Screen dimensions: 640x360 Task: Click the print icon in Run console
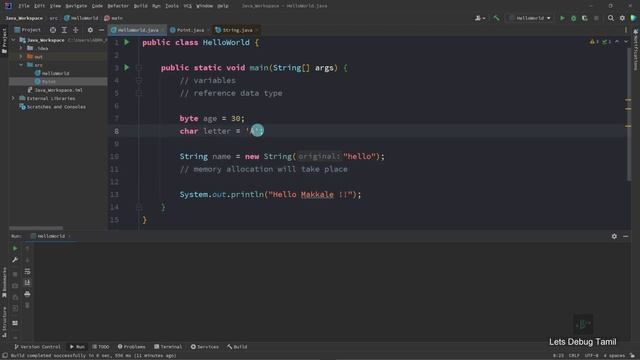27,294
